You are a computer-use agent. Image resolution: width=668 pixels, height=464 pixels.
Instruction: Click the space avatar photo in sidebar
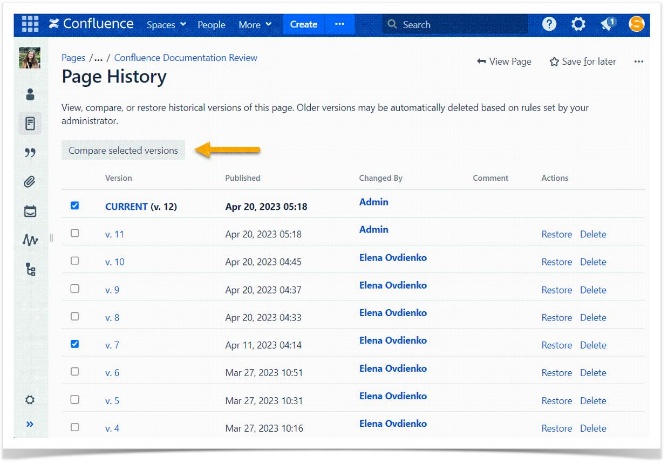[x=30, y=58]
